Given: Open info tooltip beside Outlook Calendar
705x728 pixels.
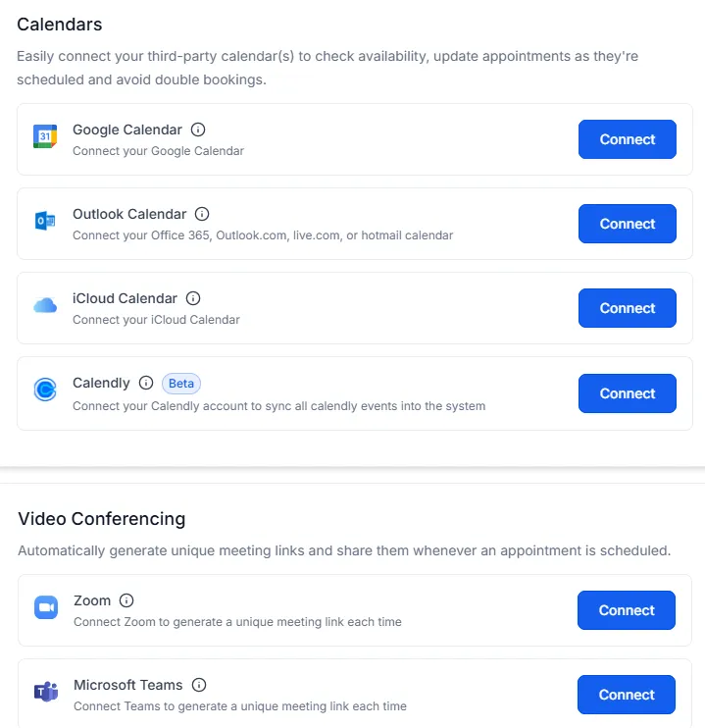Looking at the screenshot, I should click(202, 214).
